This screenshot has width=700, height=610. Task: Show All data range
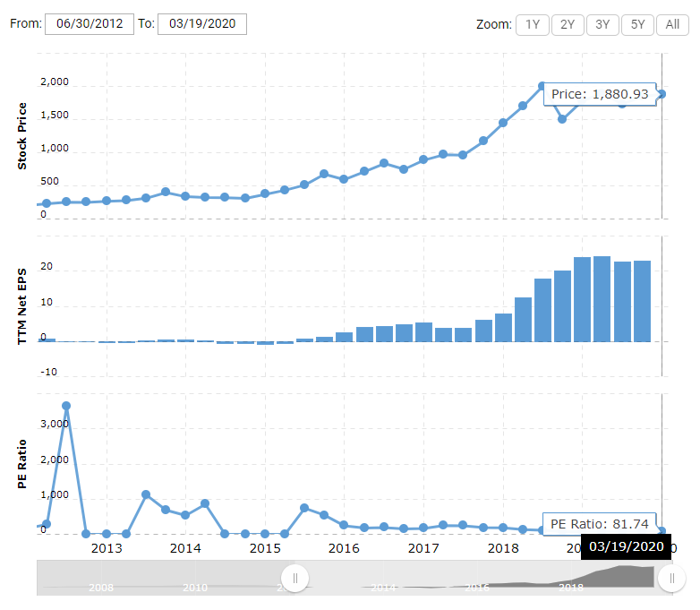(672, 24)
